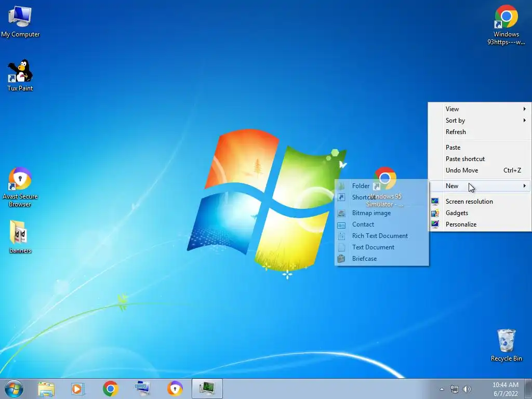The height and width of the screenshot is (399, 532).
Task: Create a new Shortcut from submenu
Action: point(382,197)
